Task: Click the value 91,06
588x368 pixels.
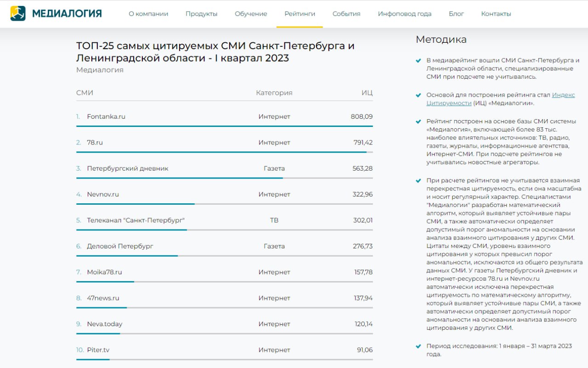Action: click(365, 350)
